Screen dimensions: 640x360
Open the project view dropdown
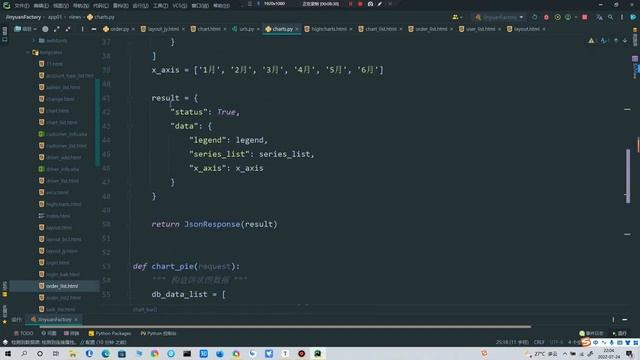pos(25,29)
